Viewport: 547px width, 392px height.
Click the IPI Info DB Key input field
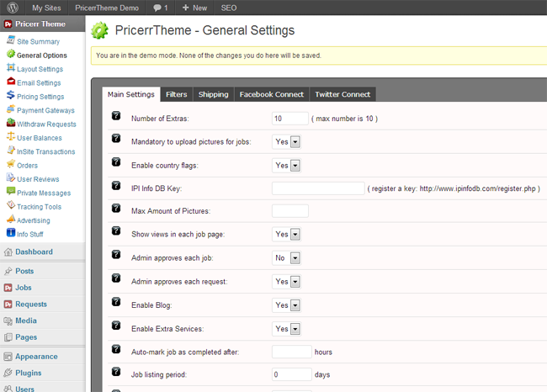(x=318, y=188)
